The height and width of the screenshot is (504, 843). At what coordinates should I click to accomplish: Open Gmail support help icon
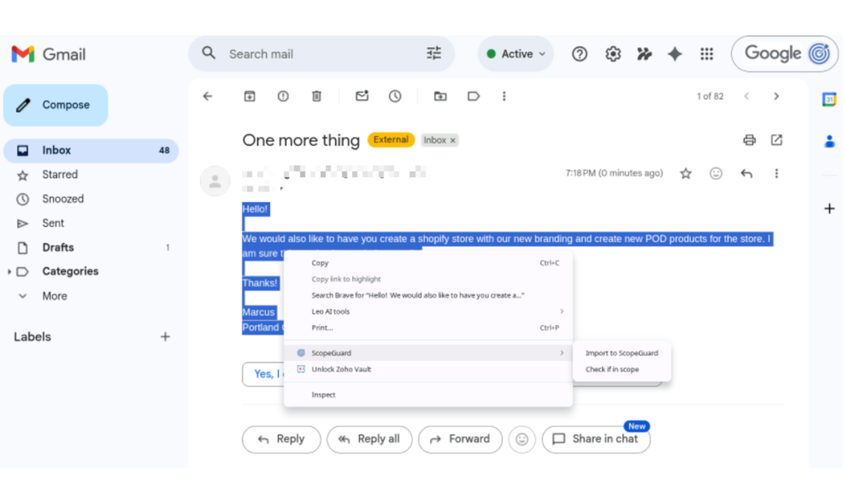click(579, 54)
